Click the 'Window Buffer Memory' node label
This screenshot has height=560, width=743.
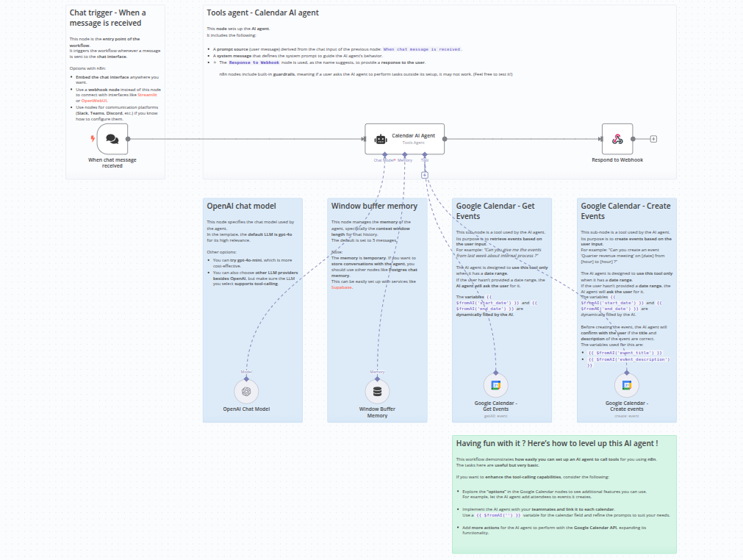click(377, 412)
